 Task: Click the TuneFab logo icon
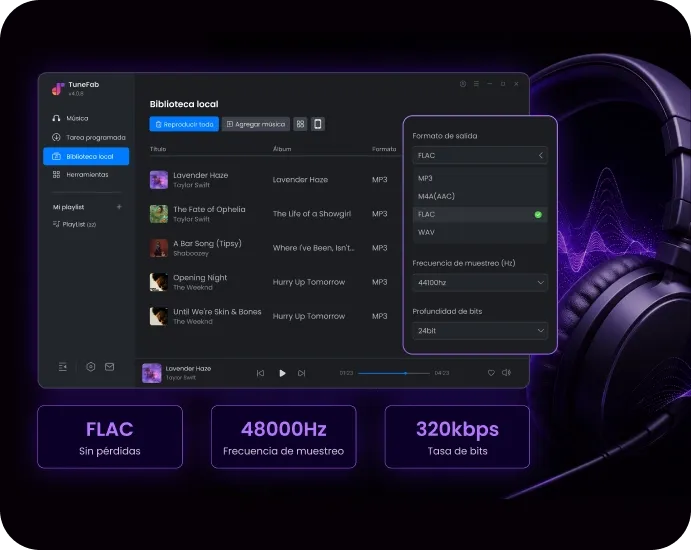[x=58, y=88]
